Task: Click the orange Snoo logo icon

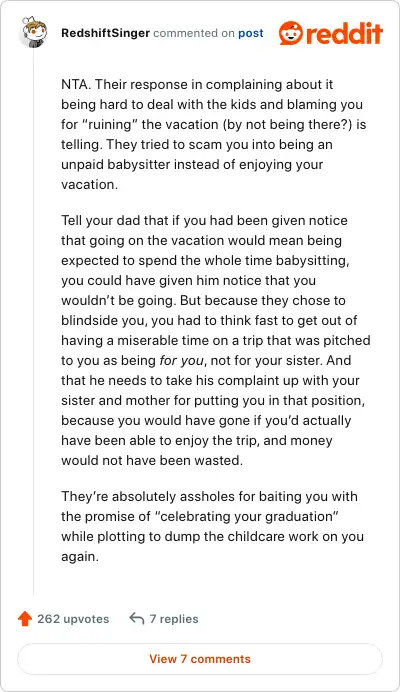Action: pyautogui.click(x=291, y=33)
